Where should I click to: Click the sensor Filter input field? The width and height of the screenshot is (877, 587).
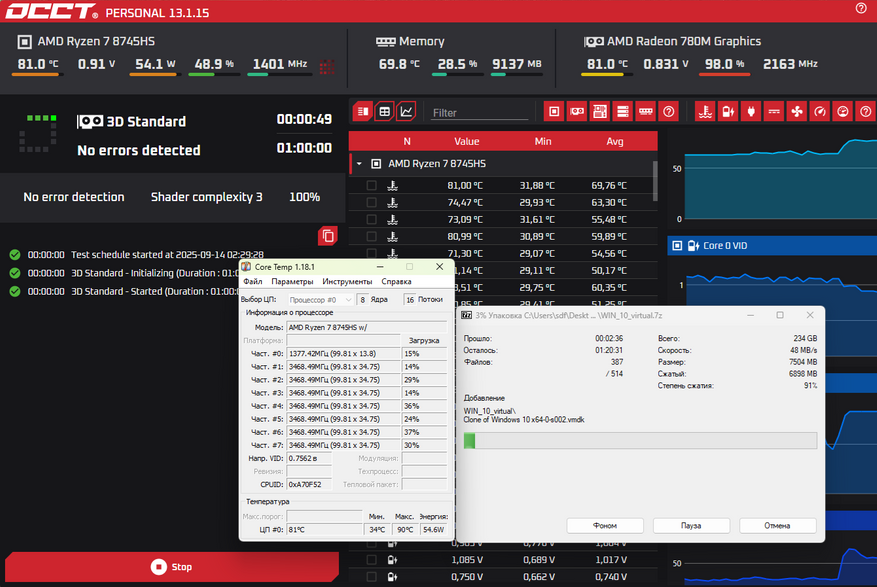(479, 112)
